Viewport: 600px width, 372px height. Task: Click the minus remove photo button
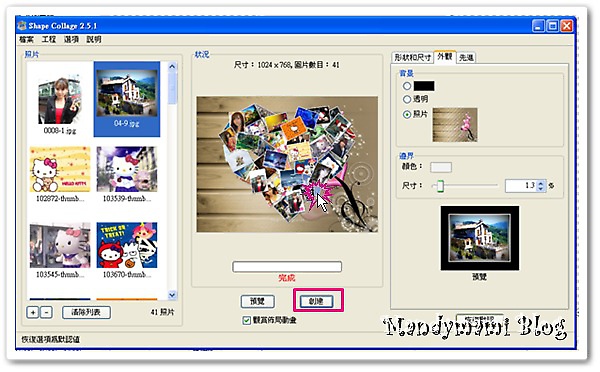point(46,312)
